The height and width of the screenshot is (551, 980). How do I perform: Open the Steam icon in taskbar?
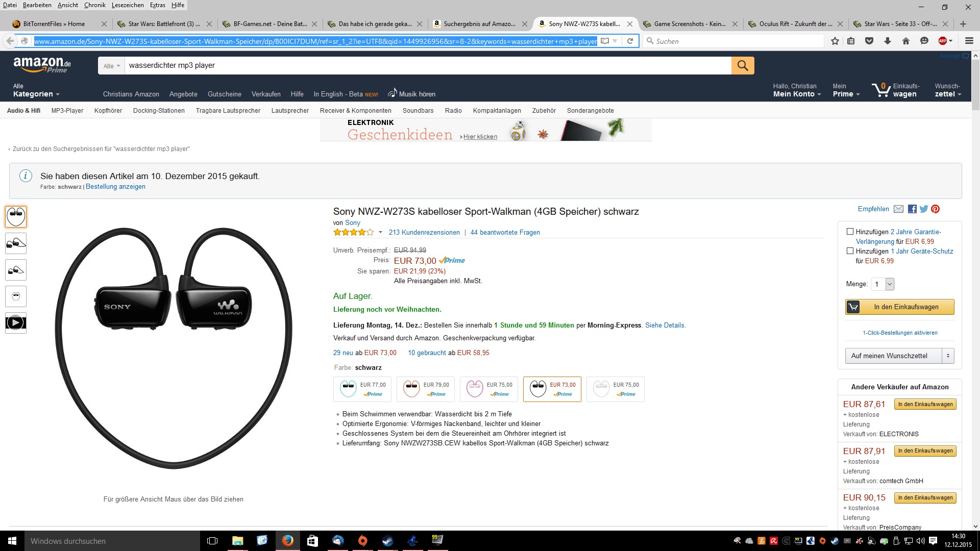tap(388, 541)
